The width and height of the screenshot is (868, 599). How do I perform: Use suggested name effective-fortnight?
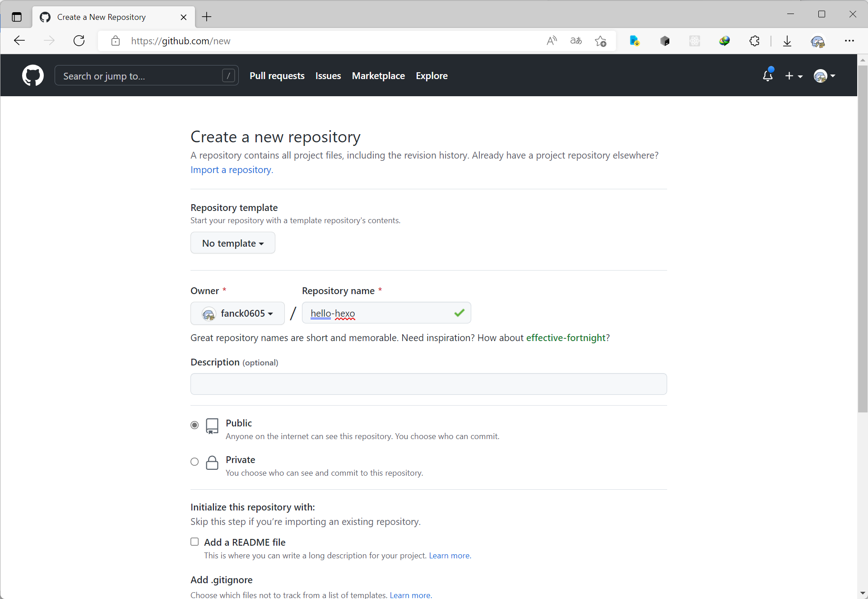[x=566, y=338]
